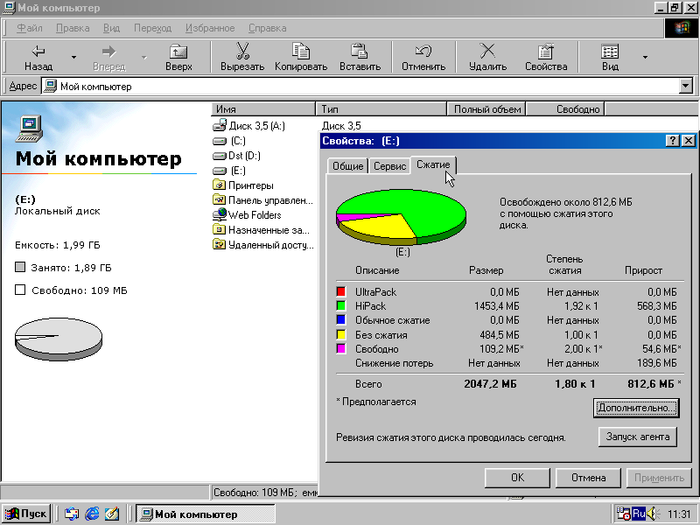Screen dimensions: 700x525
Task: Open the Избранное menu
Action: point(211,28)
